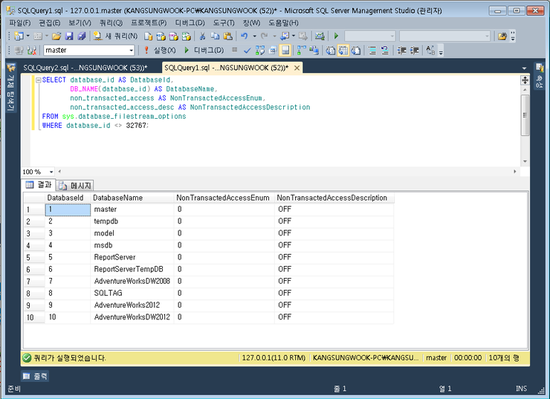Screen dimensions: 550x399
Task: Close the SQLQuery1.sql tab
Action: [x=297, y=68]
